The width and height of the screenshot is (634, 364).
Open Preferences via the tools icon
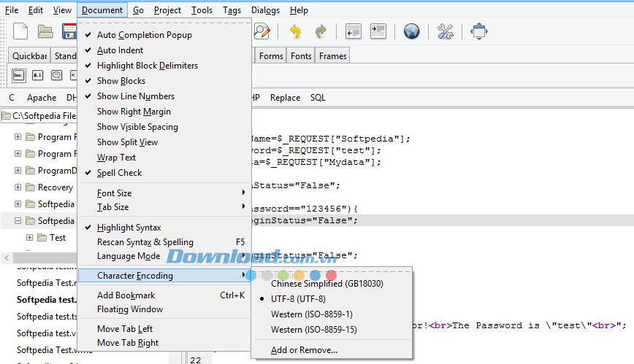pyautogui.click(x=446, y=31)
